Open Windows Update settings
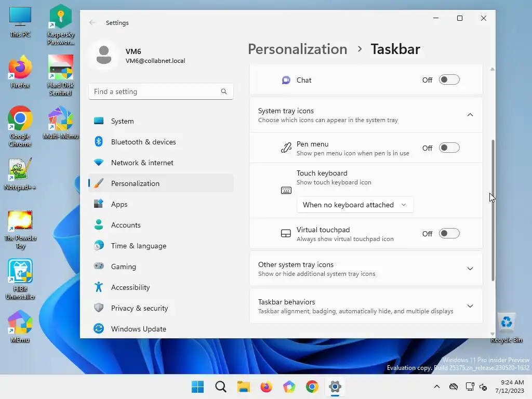 click(161, 329)
